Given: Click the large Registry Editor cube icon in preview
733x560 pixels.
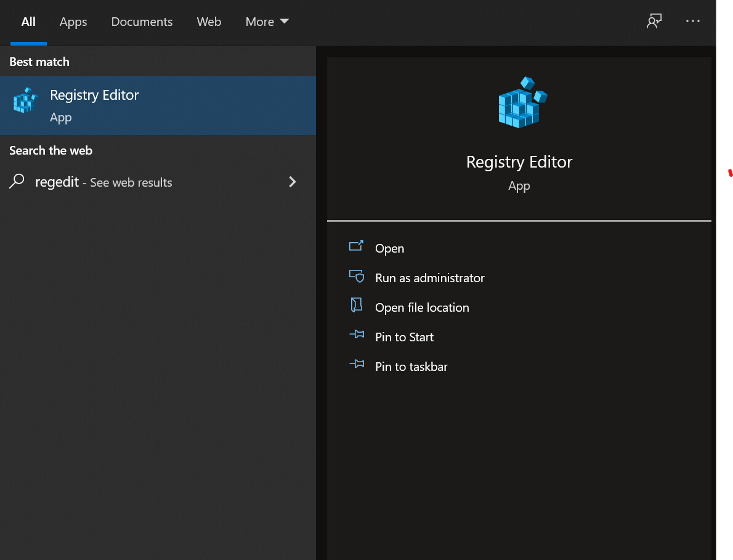Looking at the screenshot, I should click(x=521, y=103).
